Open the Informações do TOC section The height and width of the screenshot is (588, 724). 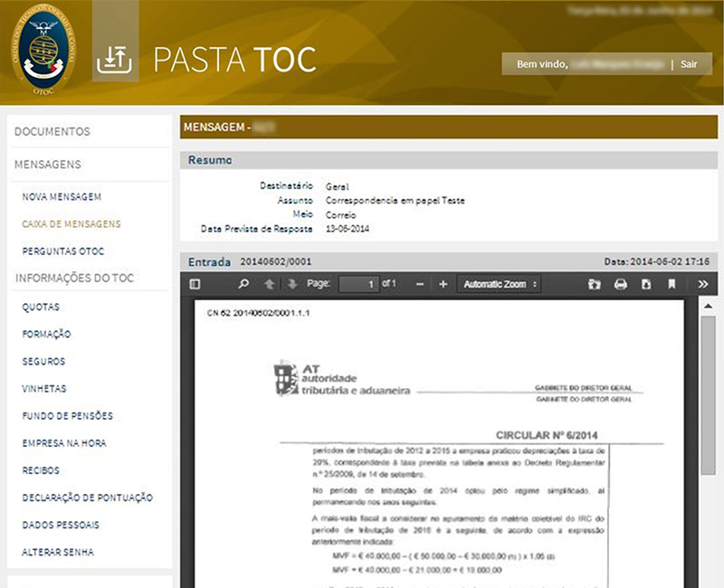74,278
